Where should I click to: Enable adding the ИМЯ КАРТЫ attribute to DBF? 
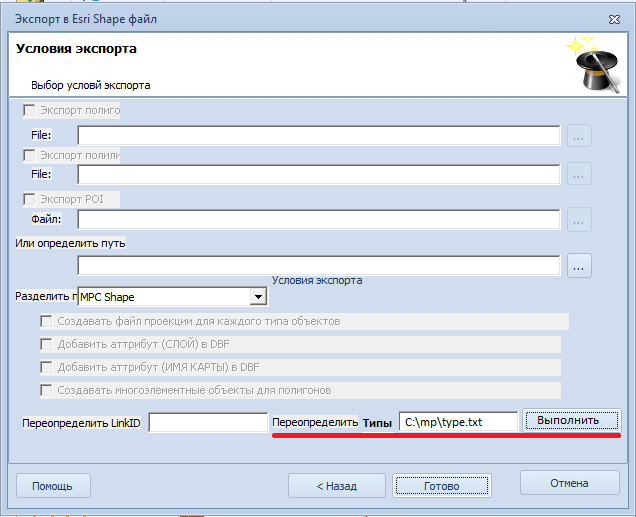[46, 367]
